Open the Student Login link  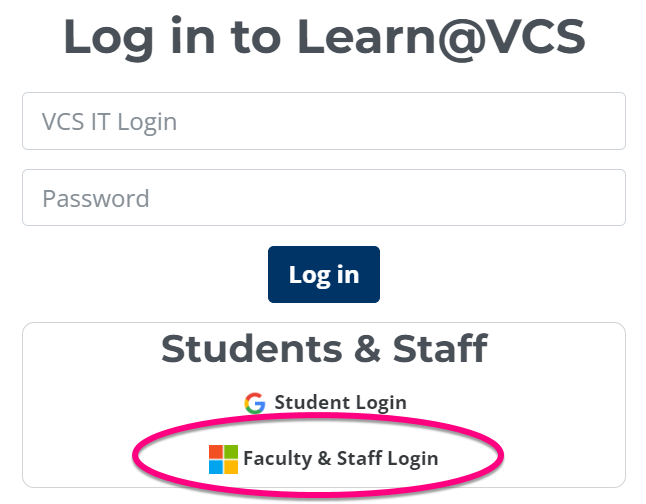coord(340,403)
